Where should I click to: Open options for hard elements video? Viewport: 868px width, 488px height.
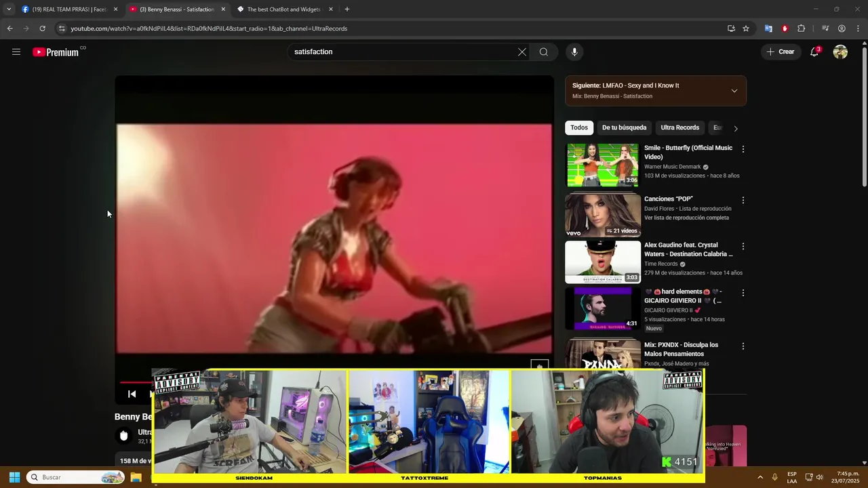pos(743,293)
